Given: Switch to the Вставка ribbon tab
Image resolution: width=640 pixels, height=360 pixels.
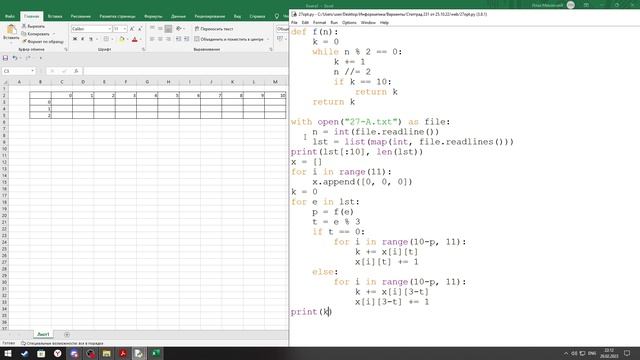Looking at the screenshot, I should (55, 16).
